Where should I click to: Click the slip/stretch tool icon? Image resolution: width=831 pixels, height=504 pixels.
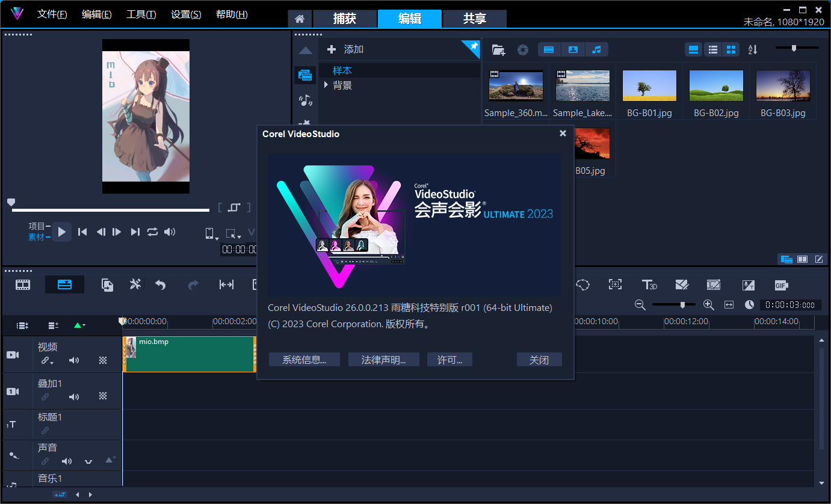click(x=226, y=285)
